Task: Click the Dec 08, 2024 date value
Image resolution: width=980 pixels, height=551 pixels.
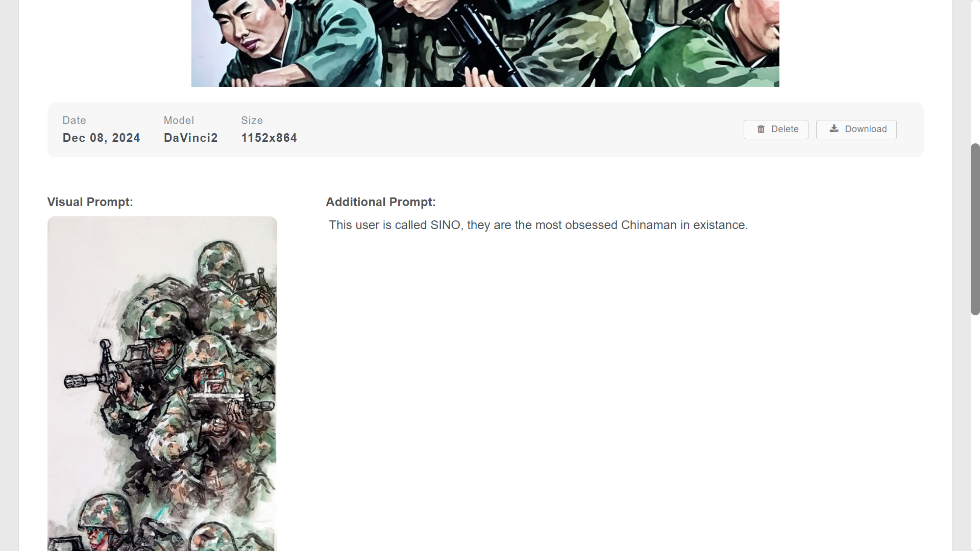Action: pos(102,138)
